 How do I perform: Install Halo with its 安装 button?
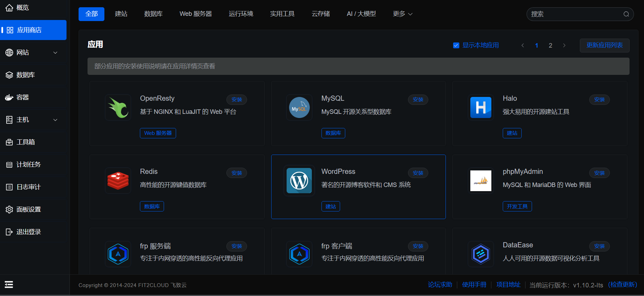[599, 100]
